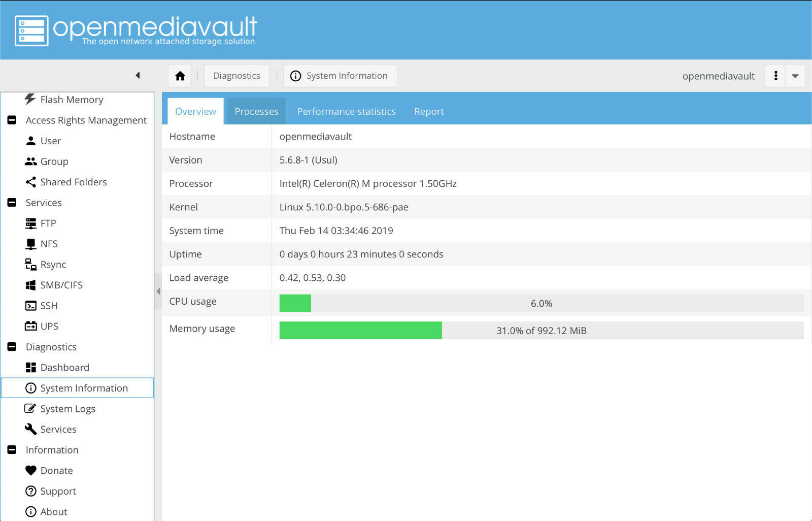Screen dimensions: 812x521
Task: Click the FTP server icon
Action: tap(30, 223)
